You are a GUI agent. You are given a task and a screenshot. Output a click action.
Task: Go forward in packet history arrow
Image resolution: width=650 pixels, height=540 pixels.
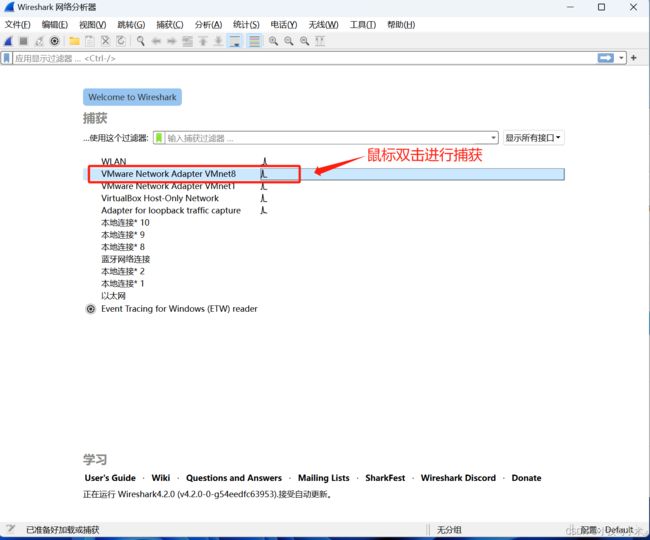(x=172, y=41)
